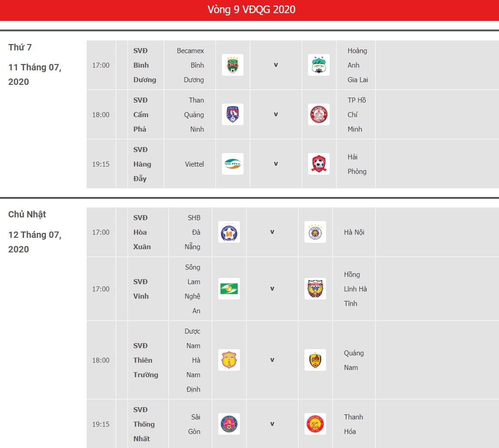Select the Quảng Nam club logo
The height and width of the screenshot is (448, 499).
tap(315, 360)
